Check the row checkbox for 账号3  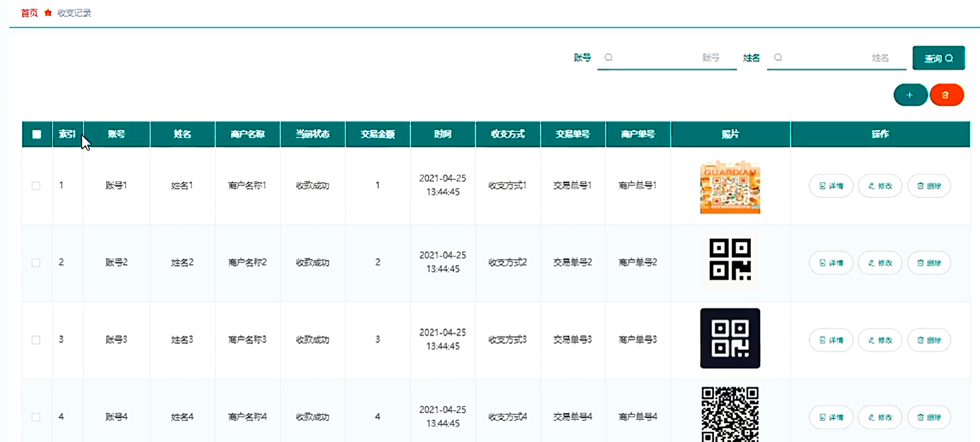click(x=36, y=340)
